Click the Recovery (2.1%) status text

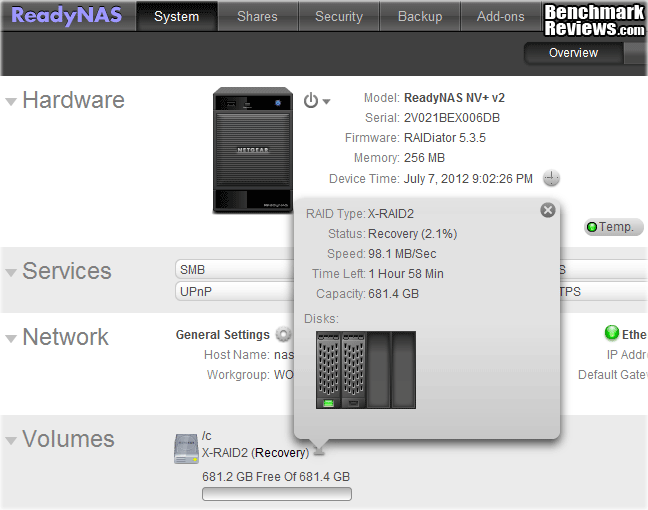(x=412, y=234)
